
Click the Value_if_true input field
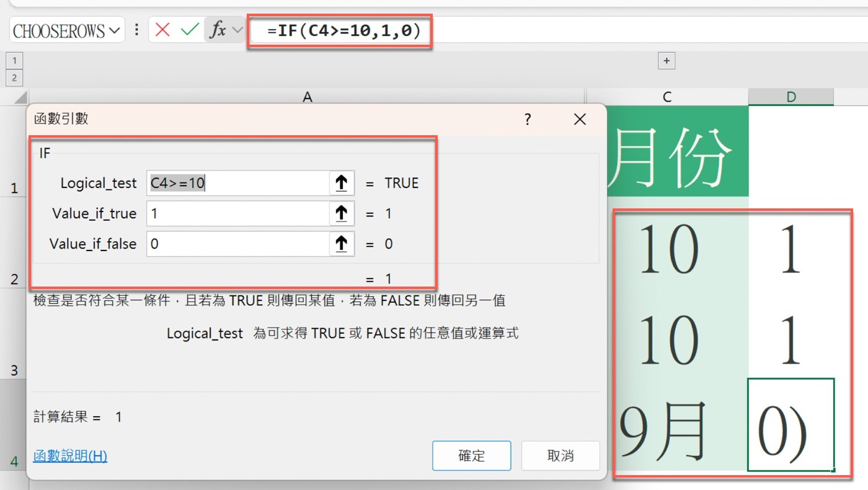pos(237,213)
